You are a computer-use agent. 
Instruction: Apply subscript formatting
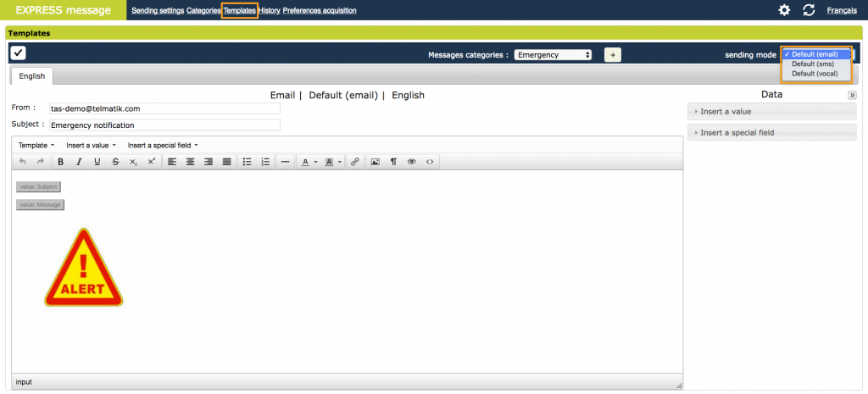[x=133, y=162]
